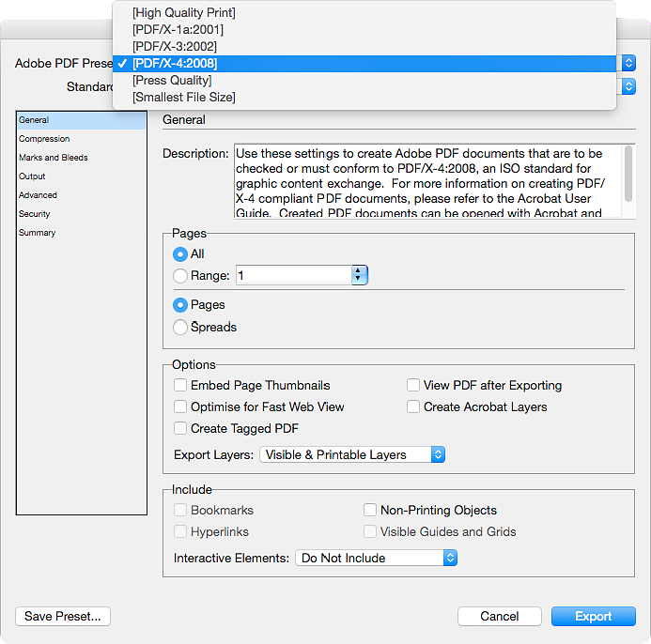Open the Adobe PDF Preset dropdown arrows

click(x=628, y=63)
